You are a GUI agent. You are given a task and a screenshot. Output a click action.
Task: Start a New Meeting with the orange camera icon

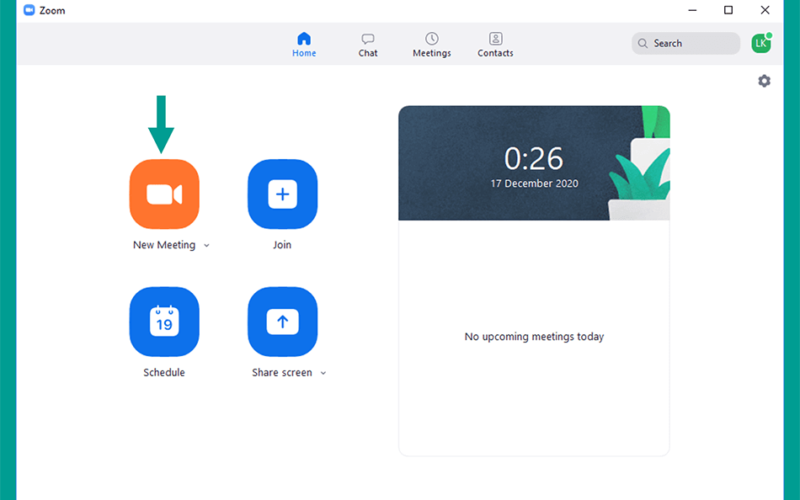tap(164, 194)
